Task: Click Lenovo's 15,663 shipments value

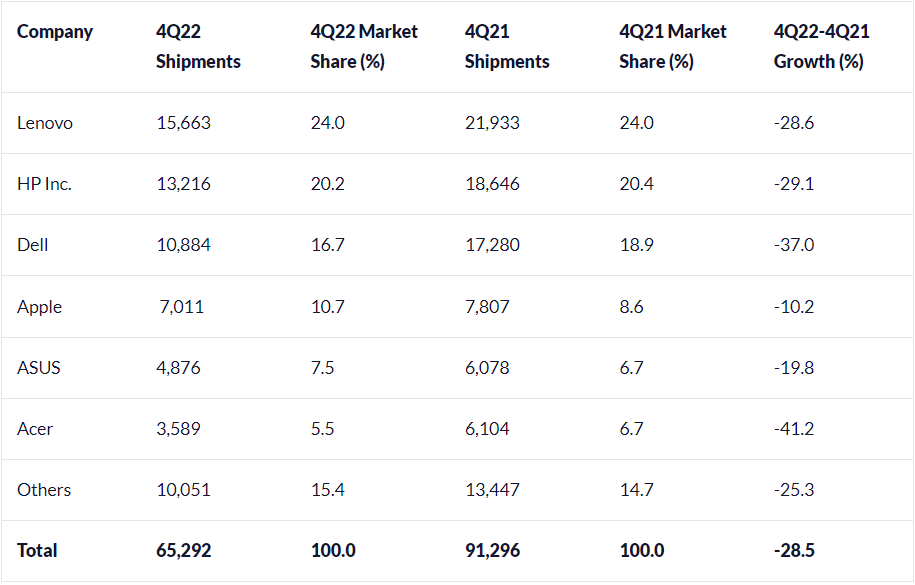Action: [183, 123]
